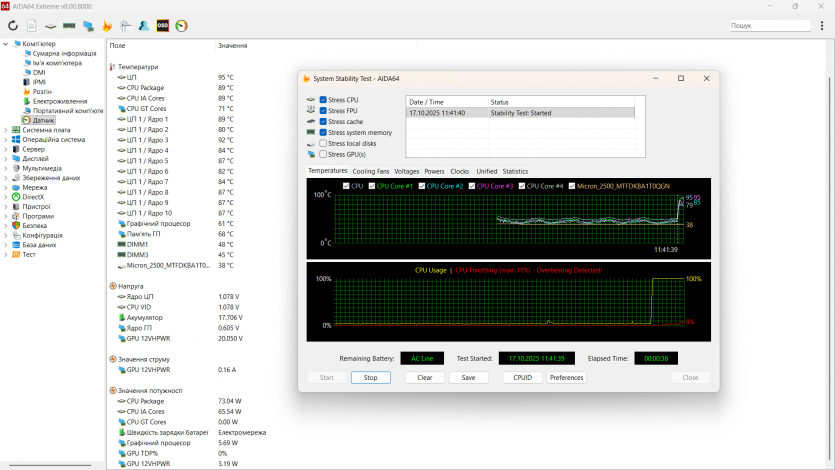Image resolution: width=835 pixels, height=470 pixels.
Task: Click the Refresh toolbar icon
Action: point(13,25)
